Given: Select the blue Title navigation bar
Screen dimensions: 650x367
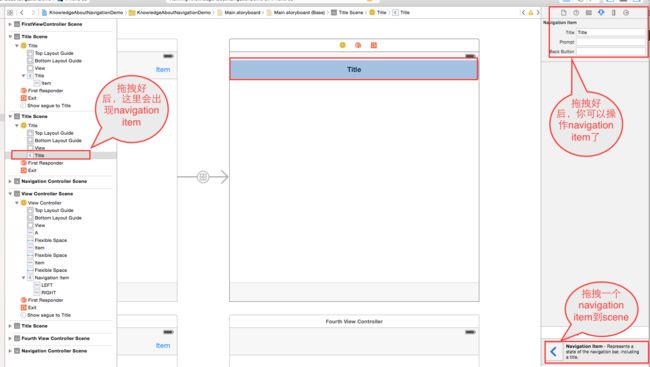Looking at the screenshot, I should point(354,69).
